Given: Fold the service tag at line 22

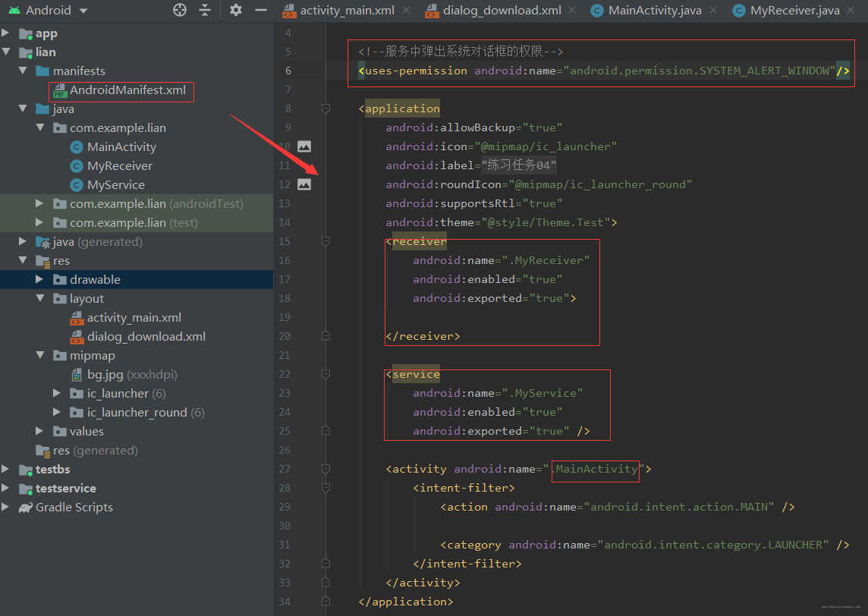Looking at the screenshot, I should [x=326, y=374].
